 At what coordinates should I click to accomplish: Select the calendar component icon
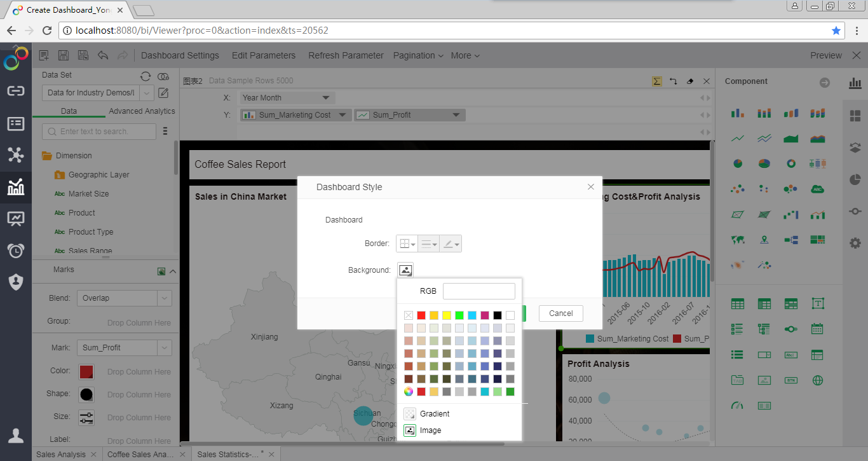818,329
